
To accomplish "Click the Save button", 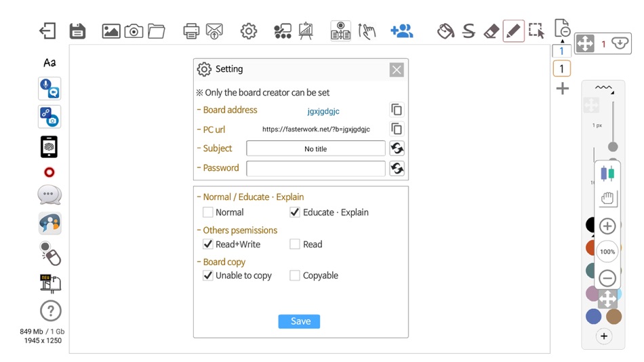I will (x=299, y=321).
